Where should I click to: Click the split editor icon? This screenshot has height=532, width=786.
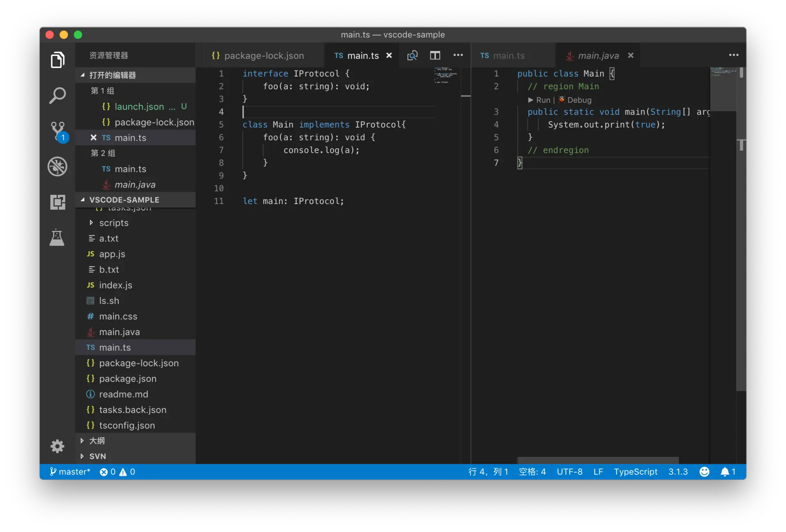click(435, 55)
